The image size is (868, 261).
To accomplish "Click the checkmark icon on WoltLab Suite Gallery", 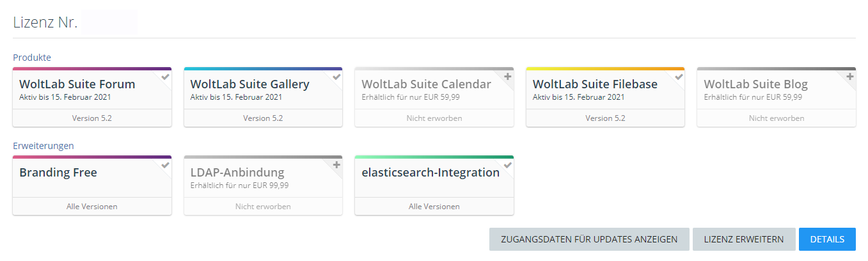I will [336, 77].
